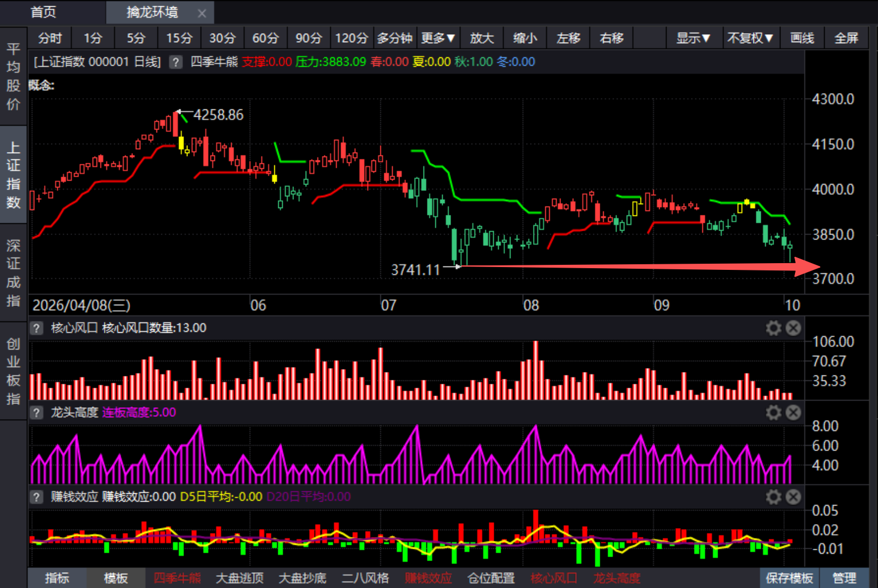Set chart period to 60分

coord(265,38)
